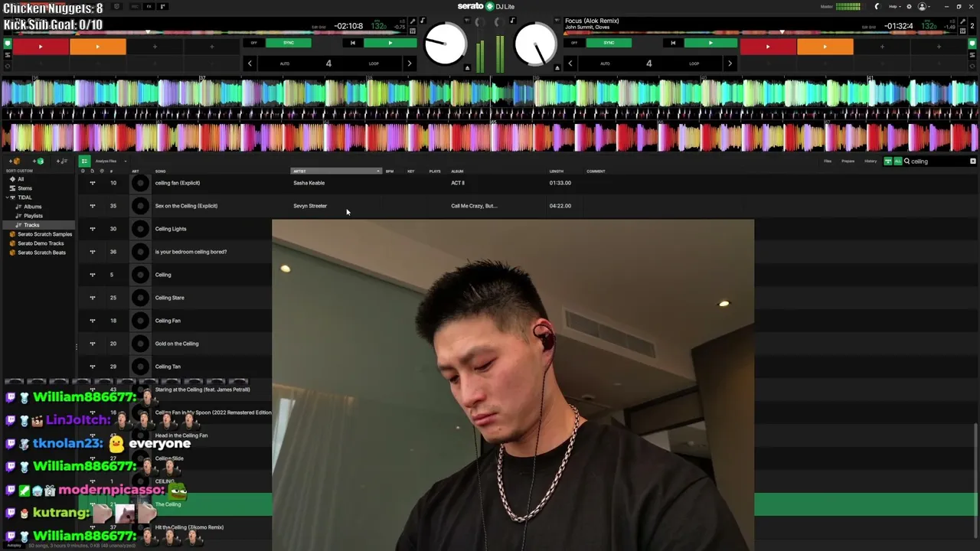Open the Prepare panel tab
Image resolution: width=980 pixels, height=551 pixels.
848,161
